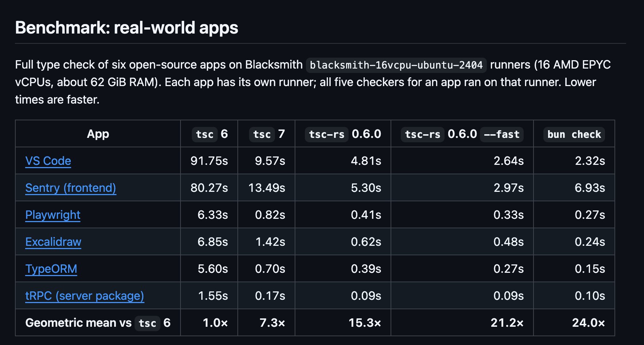Select the 91.75s cell for VS Code
Image resolution: width=644 pixels, height=345 pixels.
click(209, 161)
